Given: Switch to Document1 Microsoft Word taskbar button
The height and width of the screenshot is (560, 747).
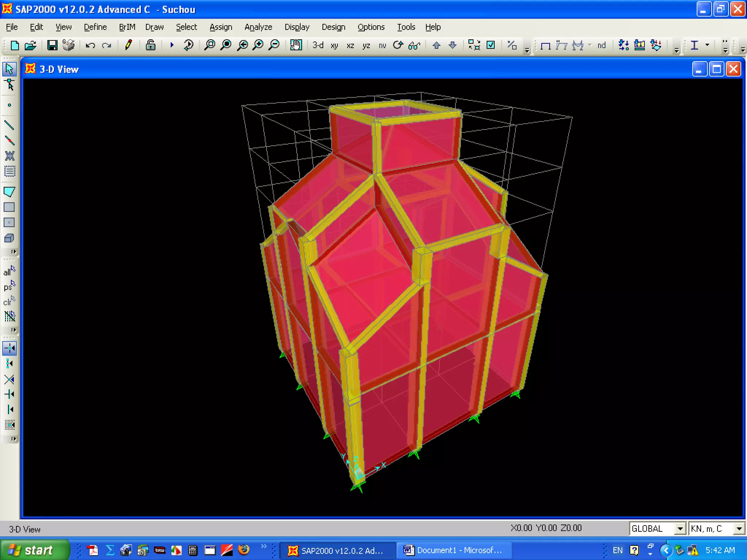Looking at the screenshot, I should pos(453,550).
